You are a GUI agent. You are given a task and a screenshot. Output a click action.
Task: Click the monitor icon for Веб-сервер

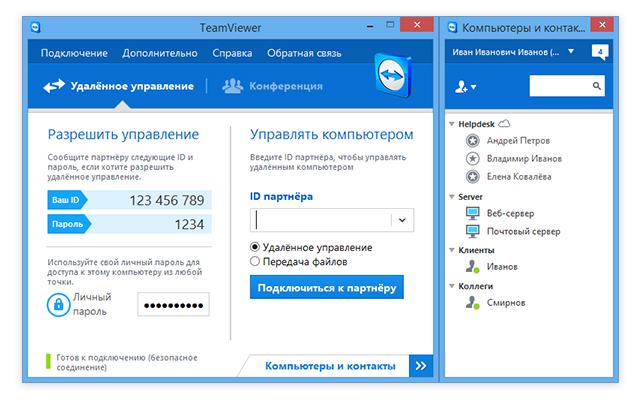[x=473, y=213]
